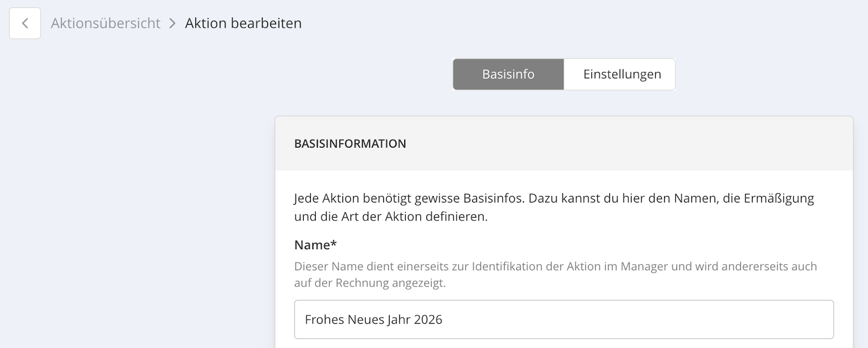Focus the empty right side of Name field
The height and width of the screenshot is (348, 868).
pyautogui.click(x=651, y=320)
